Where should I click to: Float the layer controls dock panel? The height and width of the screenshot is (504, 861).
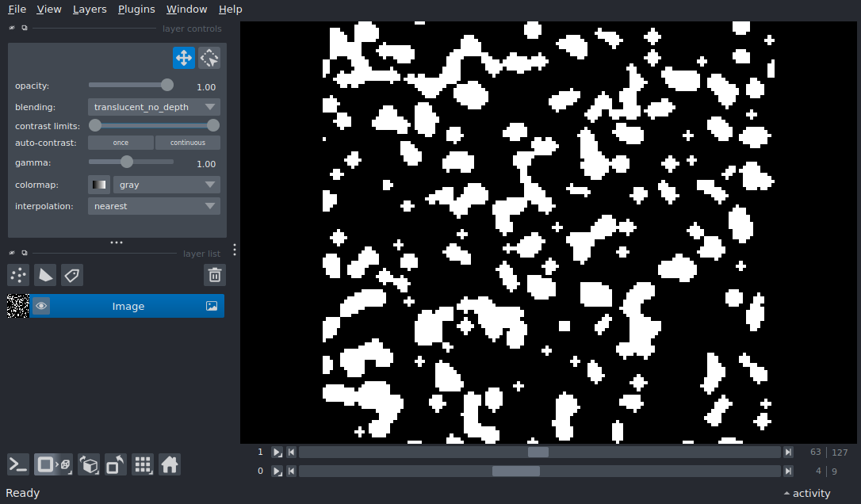(x=24, y=28)
